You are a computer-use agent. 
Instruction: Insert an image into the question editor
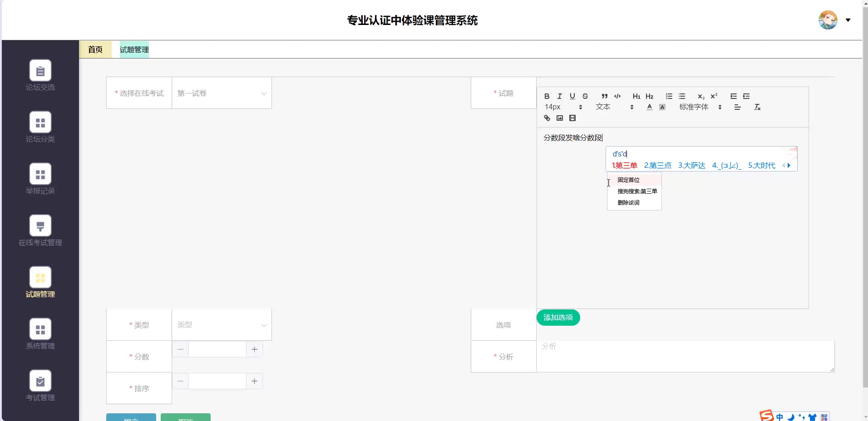point(559,118)
